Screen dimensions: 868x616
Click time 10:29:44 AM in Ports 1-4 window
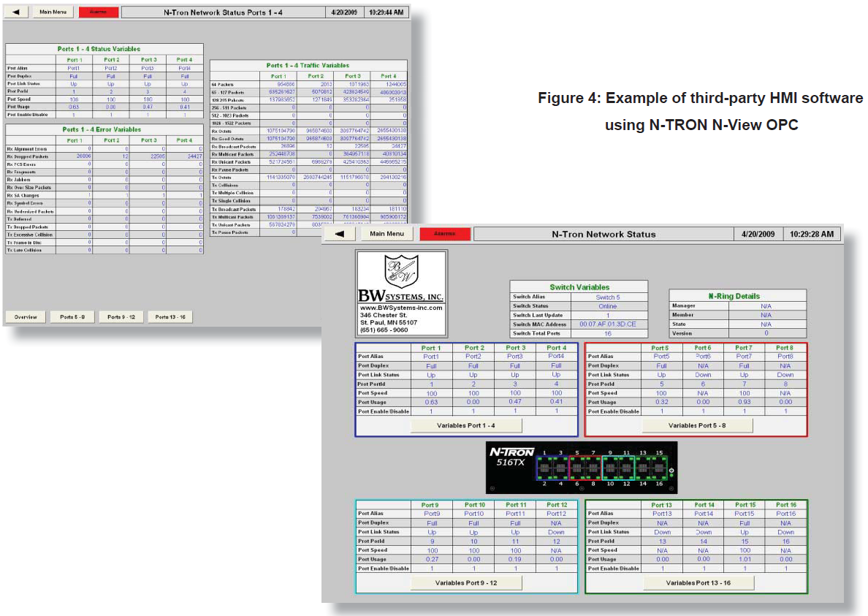click(386, 12)
